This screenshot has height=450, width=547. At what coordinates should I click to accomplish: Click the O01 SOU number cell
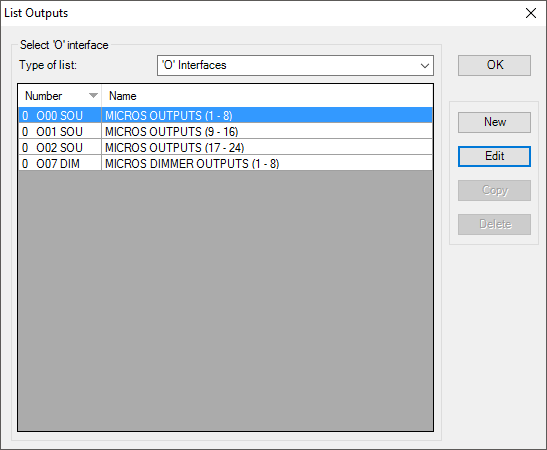coord(60,132)
